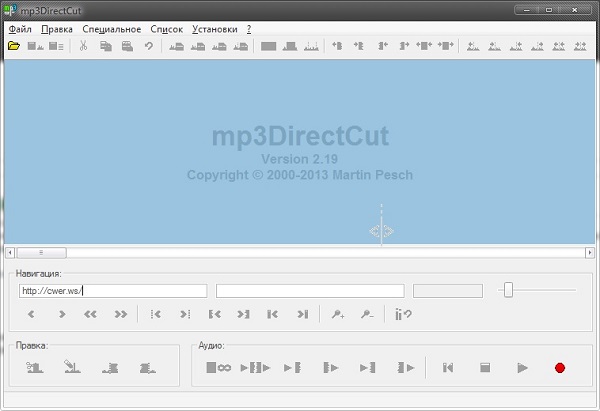Open the Установки menu
This screenshot has height=411, width=600.
tap(214, 29)
